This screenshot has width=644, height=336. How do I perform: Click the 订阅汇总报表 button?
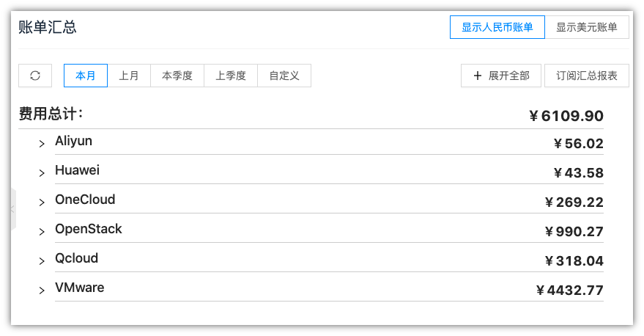point(587,76)
